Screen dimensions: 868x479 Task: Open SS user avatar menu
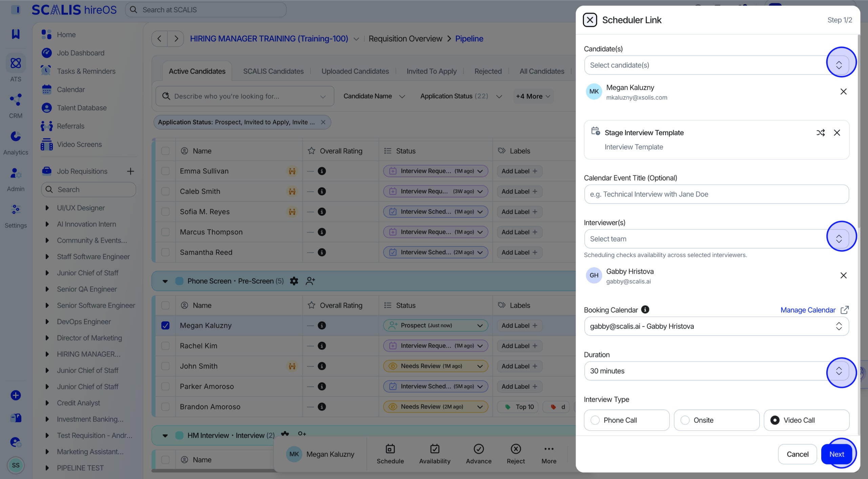tap(16, 465)
